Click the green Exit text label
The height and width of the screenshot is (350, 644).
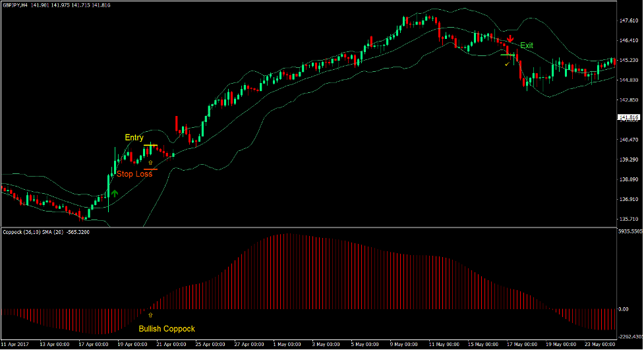point(527,45)
